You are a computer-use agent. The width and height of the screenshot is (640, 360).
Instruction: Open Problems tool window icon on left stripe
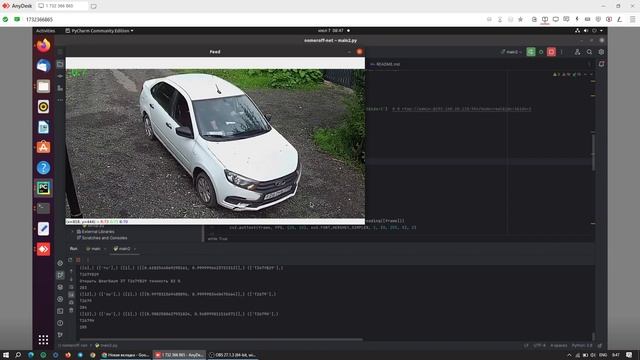(60, 323)
